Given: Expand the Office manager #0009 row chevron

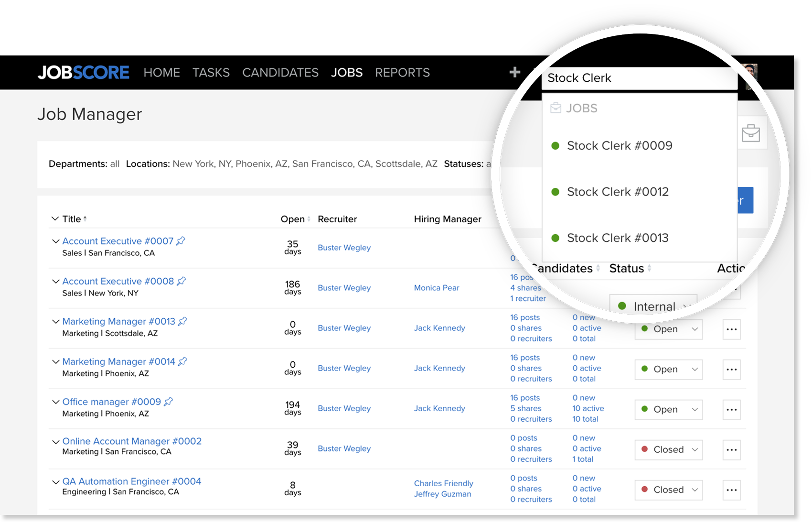Looking at the screenshot, I should pos(55,402).
